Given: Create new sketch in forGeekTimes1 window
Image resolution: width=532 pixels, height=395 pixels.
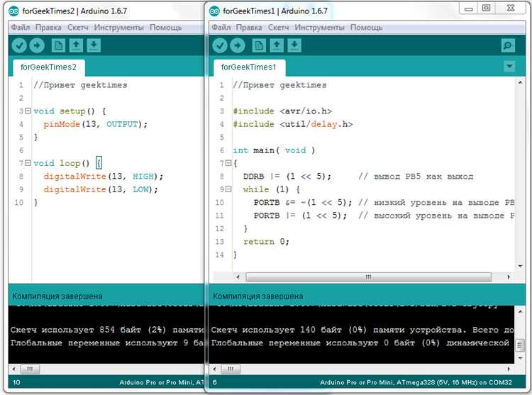Looking at the screenshot, I should [259, 45].
